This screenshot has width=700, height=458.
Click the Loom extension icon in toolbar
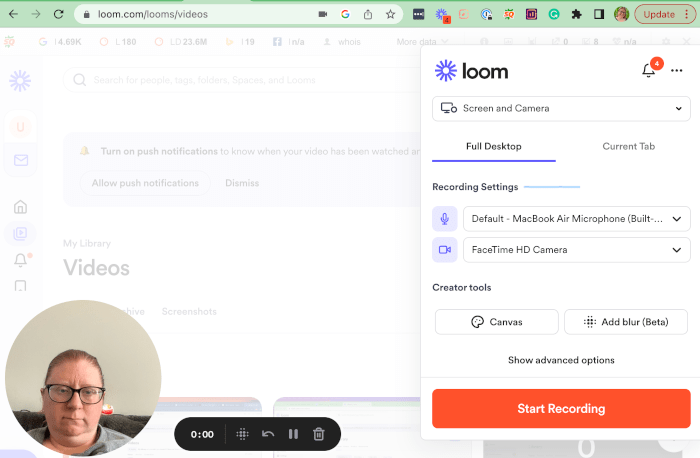point(442,15)
